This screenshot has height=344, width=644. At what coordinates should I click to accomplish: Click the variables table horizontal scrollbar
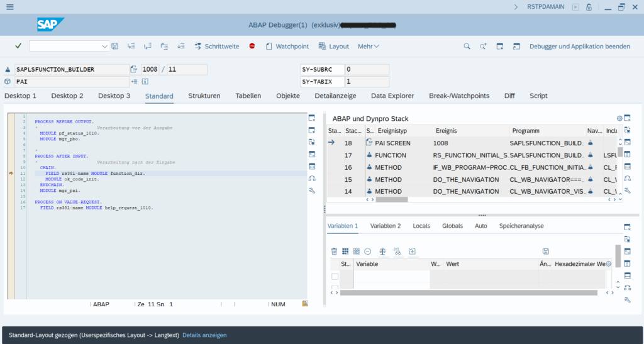coord(468,292)
